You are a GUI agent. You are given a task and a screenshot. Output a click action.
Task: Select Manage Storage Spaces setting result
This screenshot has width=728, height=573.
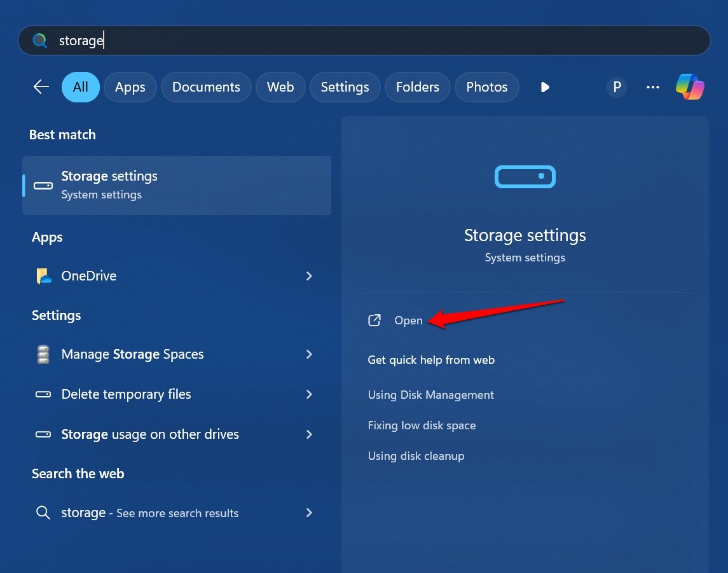coord(177,354)
